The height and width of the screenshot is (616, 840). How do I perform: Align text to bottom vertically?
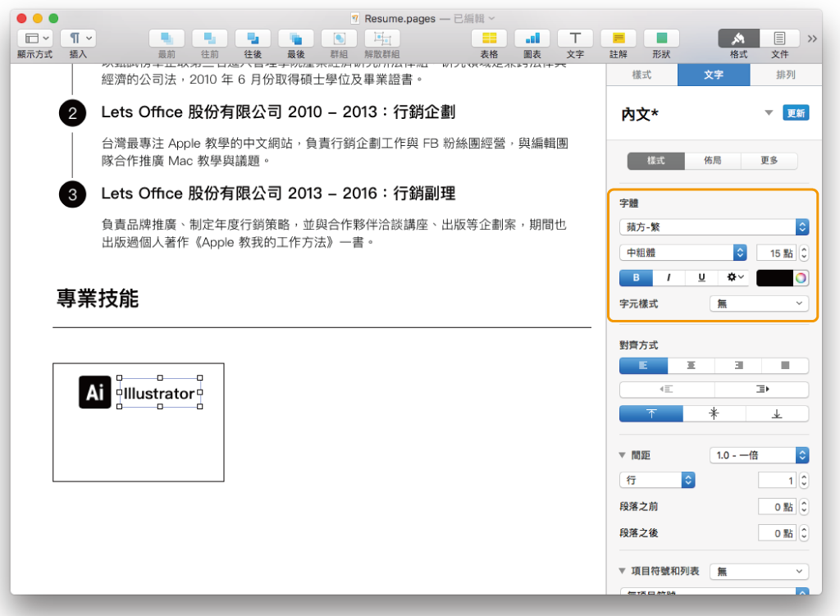click(x=777, y=413)
